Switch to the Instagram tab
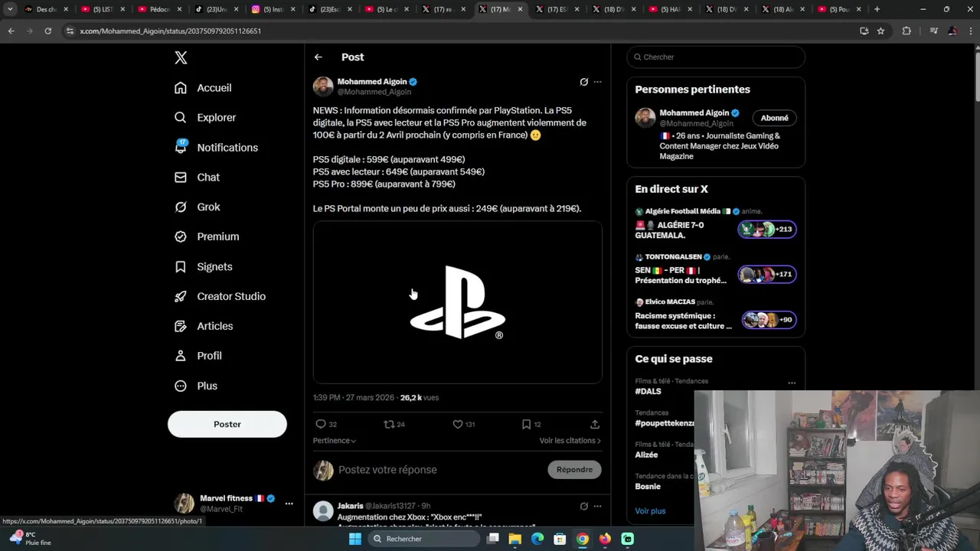Image resolution: width=980 pixels, height=551 pixels. click(x=273, y=9)
